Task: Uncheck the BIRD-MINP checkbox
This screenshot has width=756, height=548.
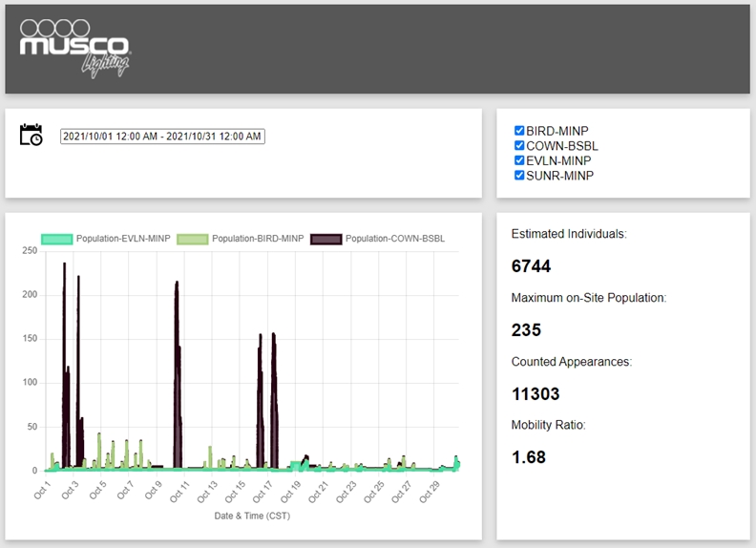Action: (519, 131)
